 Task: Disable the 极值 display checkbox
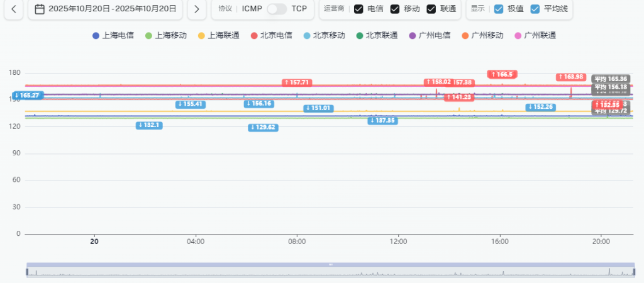(x=499, y=9)
